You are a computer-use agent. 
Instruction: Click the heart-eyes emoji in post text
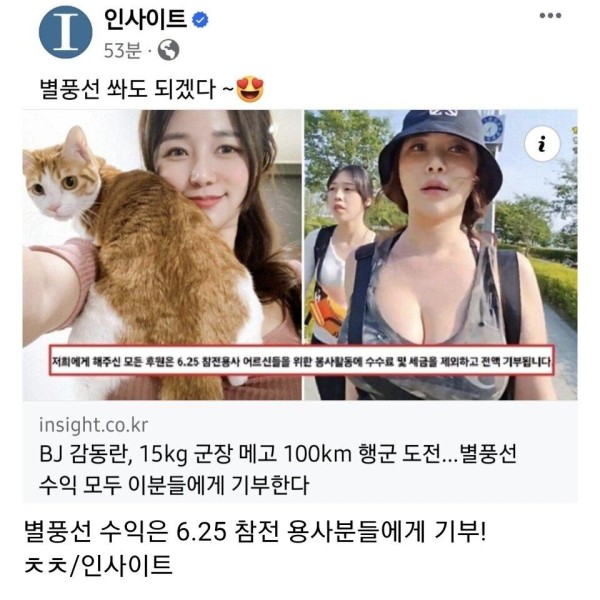[x=250, y=89]
